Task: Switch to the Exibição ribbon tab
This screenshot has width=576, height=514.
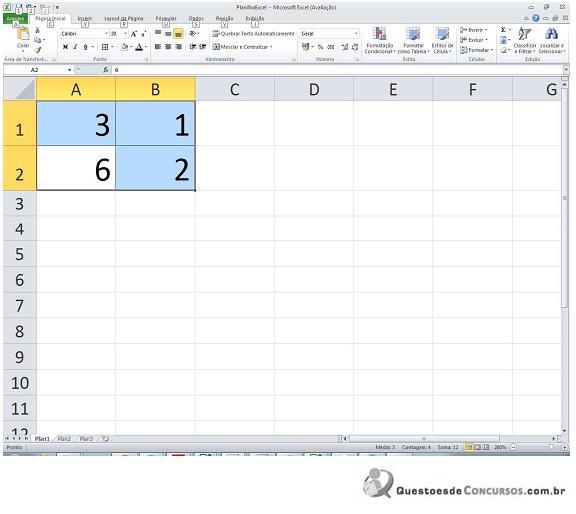Action: (x=255, y=18)
